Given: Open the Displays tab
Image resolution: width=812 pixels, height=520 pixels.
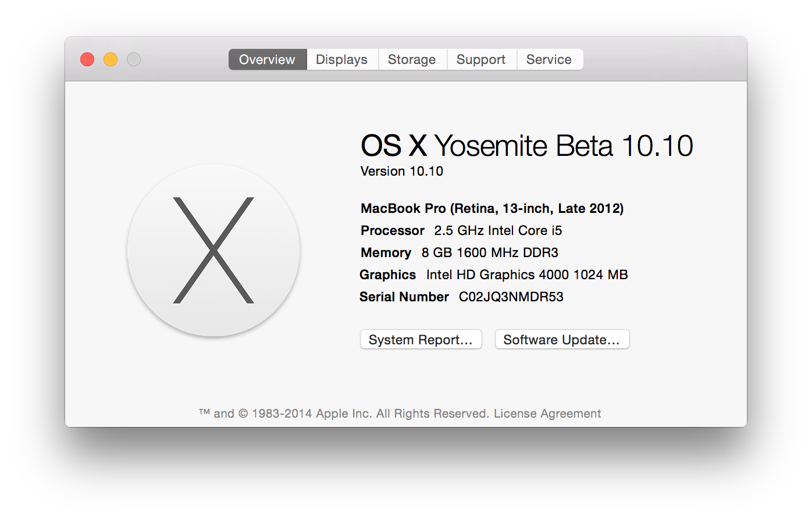Looking at the screenshot, I should click(x=342, y=59).
